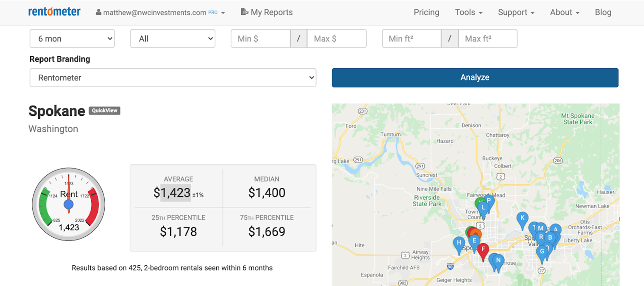Select map marker B

(550, 238)
